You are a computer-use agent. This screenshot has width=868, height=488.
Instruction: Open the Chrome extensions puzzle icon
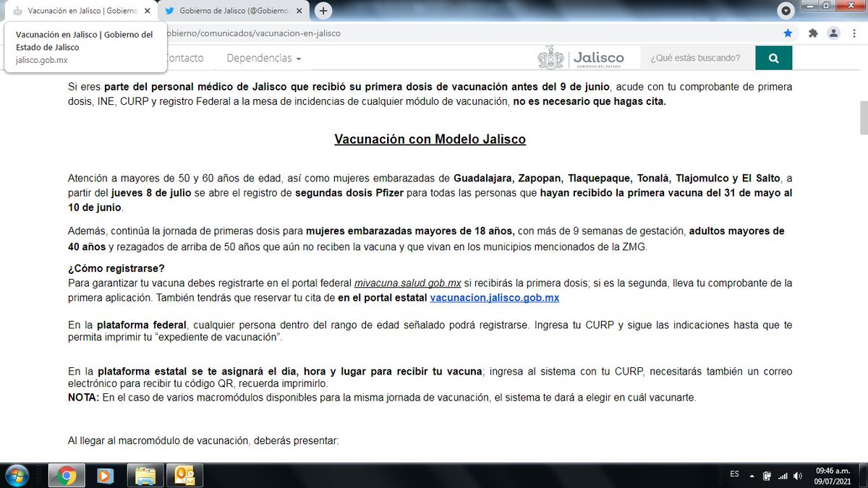813,33
